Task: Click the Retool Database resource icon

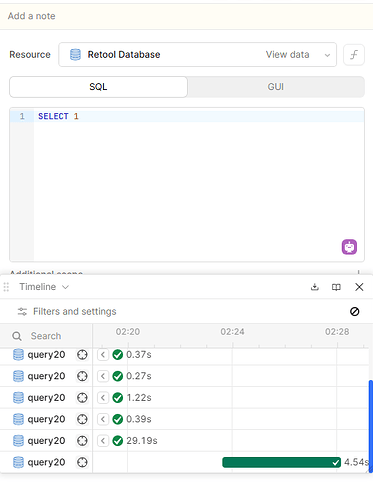Action: click(75, 54)
